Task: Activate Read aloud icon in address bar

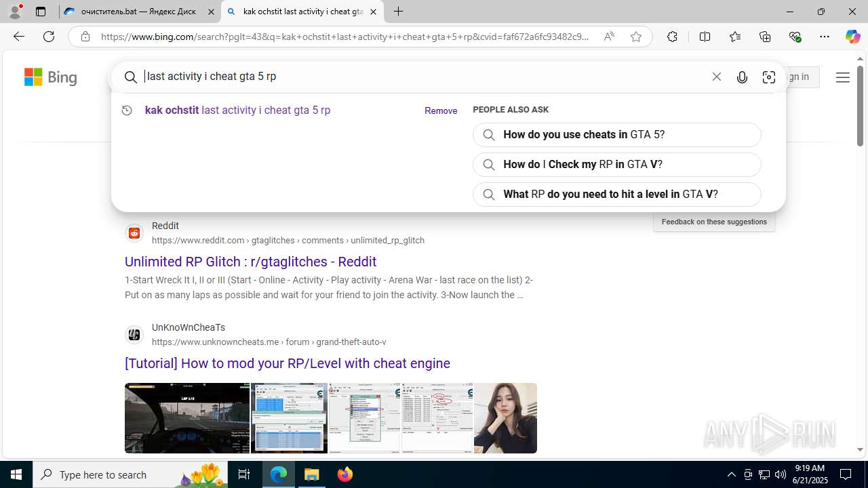Action: [x=609, y=37]
